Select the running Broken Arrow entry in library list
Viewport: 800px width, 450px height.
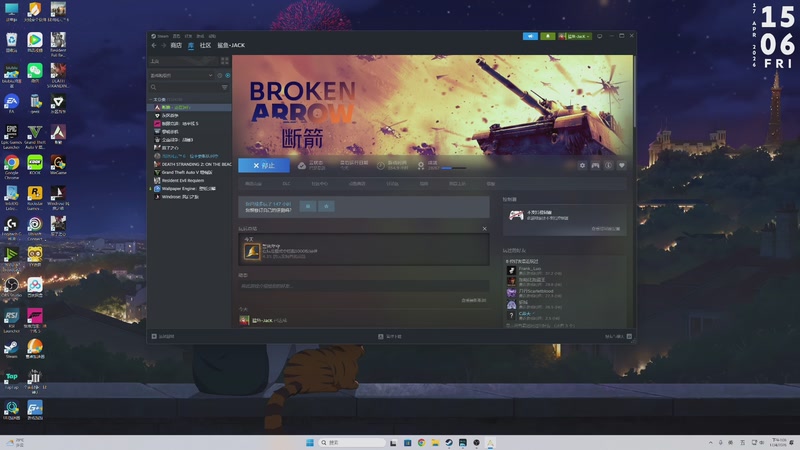point(189,108)
